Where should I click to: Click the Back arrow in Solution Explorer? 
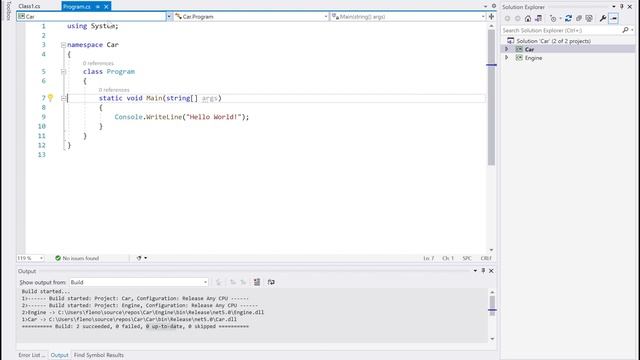click(507, 18)
